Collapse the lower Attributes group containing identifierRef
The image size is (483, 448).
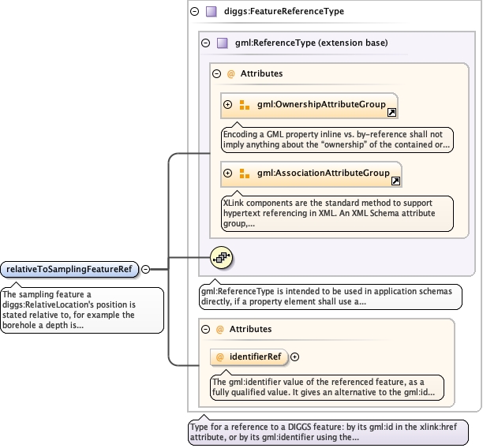(205, 329)
